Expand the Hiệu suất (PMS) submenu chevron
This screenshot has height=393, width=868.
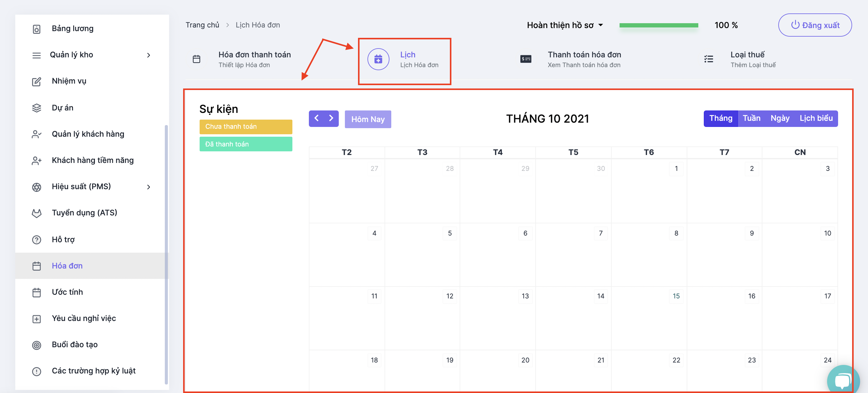149,187
